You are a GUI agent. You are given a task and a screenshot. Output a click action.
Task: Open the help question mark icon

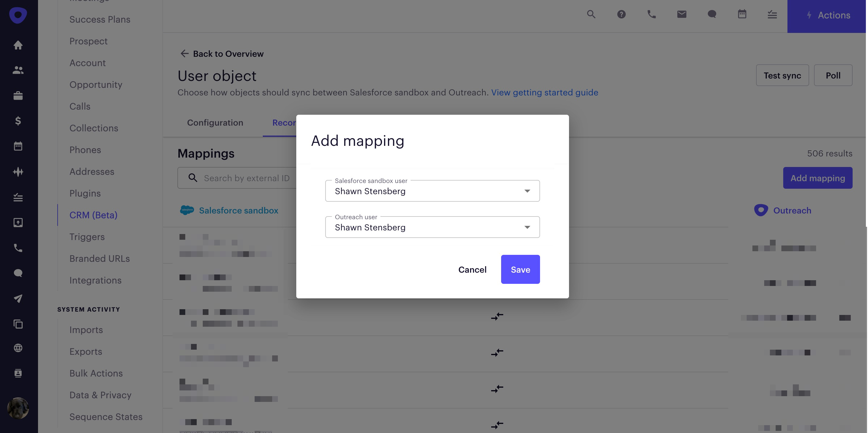(621, 14)
